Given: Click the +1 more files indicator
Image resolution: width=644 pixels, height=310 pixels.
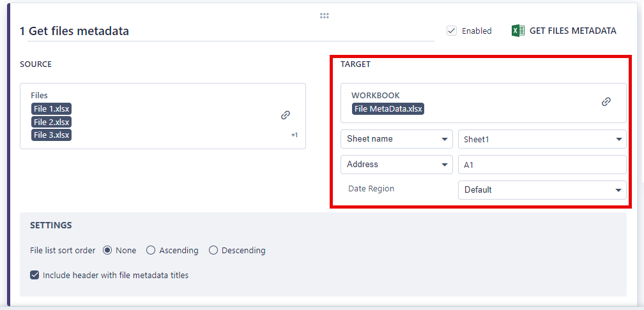Looking at the screenshot, I should click(295, 135).
